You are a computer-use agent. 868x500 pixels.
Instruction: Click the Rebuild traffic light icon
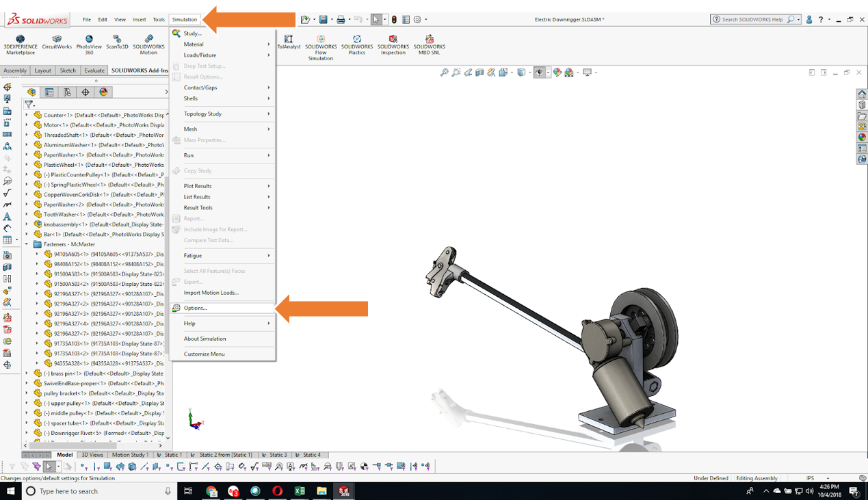pyautogui.click(x=394, y=20)
